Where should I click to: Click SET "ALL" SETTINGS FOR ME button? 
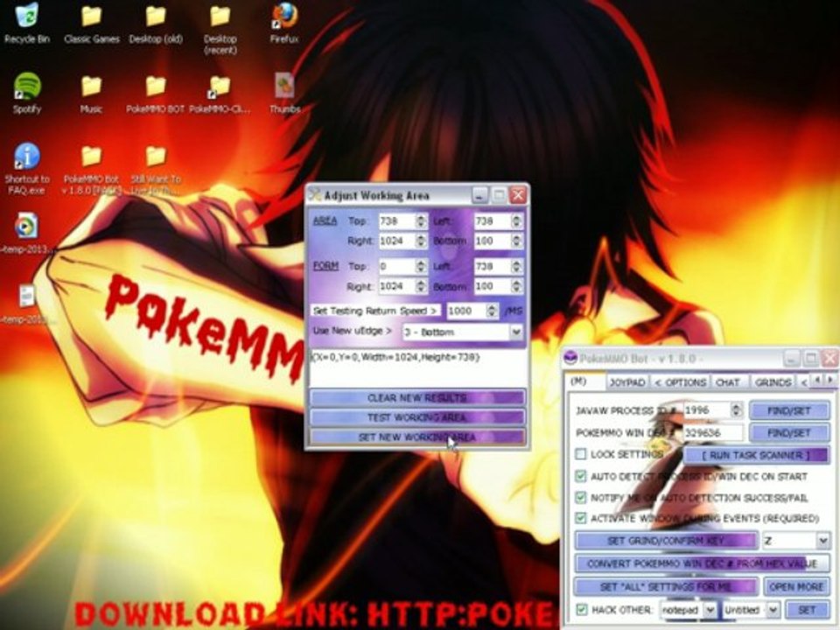pos(666,586)
